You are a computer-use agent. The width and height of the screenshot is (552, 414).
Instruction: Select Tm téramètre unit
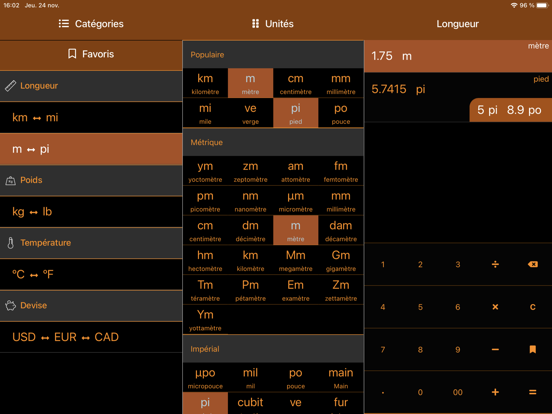point(205,289)
